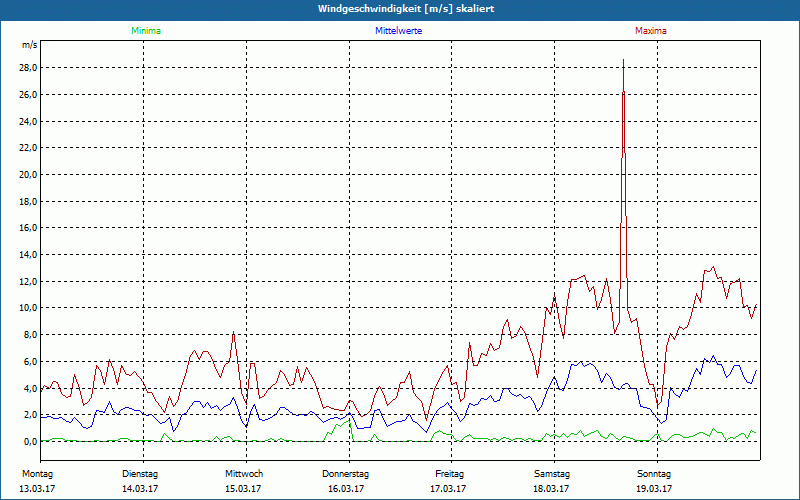Click the Donnerstag day label

345,474
